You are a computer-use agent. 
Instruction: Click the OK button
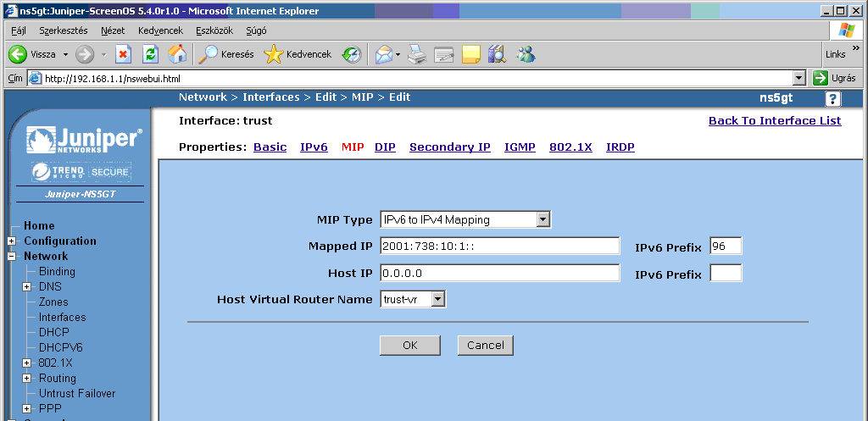click(x=410, y=345)
